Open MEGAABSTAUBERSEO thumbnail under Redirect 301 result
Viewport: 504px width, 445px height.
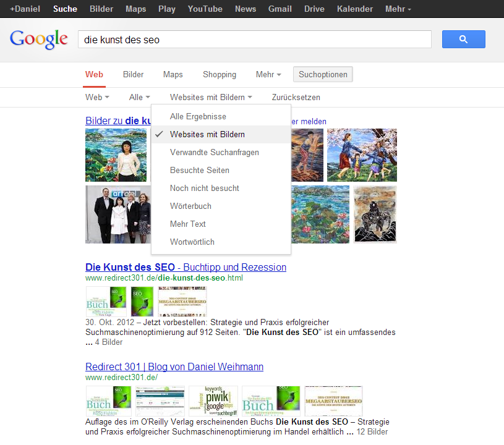(x=333, y=401)
